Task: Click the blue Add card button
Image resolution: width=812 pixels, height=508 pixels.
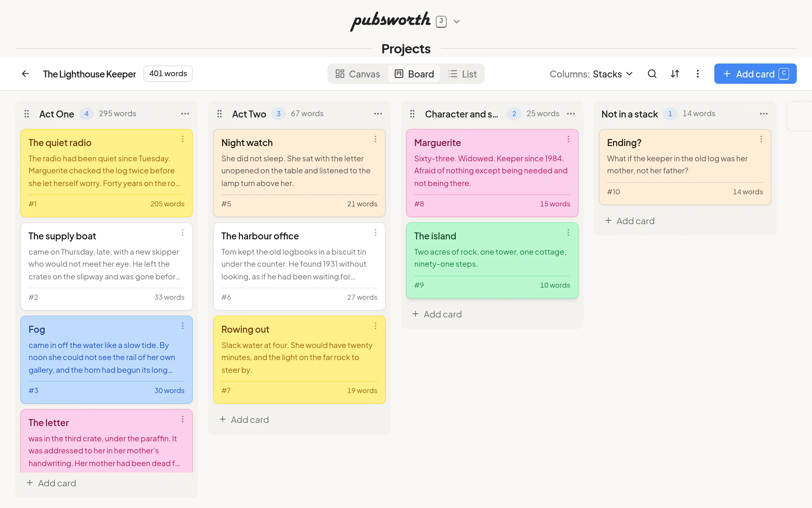Action: [x=755, y=74]
